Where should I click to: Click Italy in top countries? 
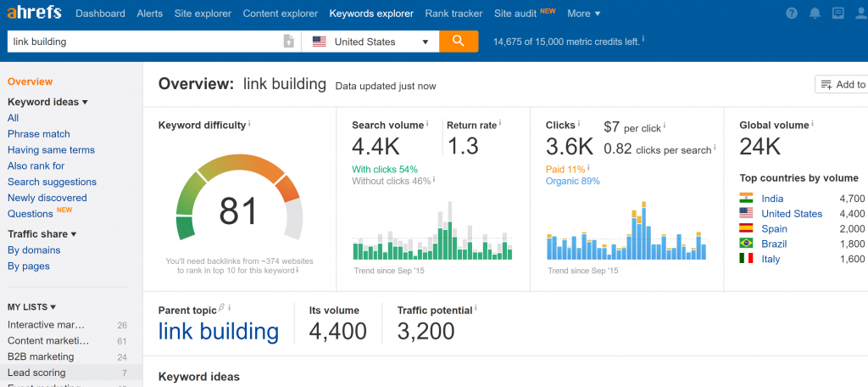771,259
